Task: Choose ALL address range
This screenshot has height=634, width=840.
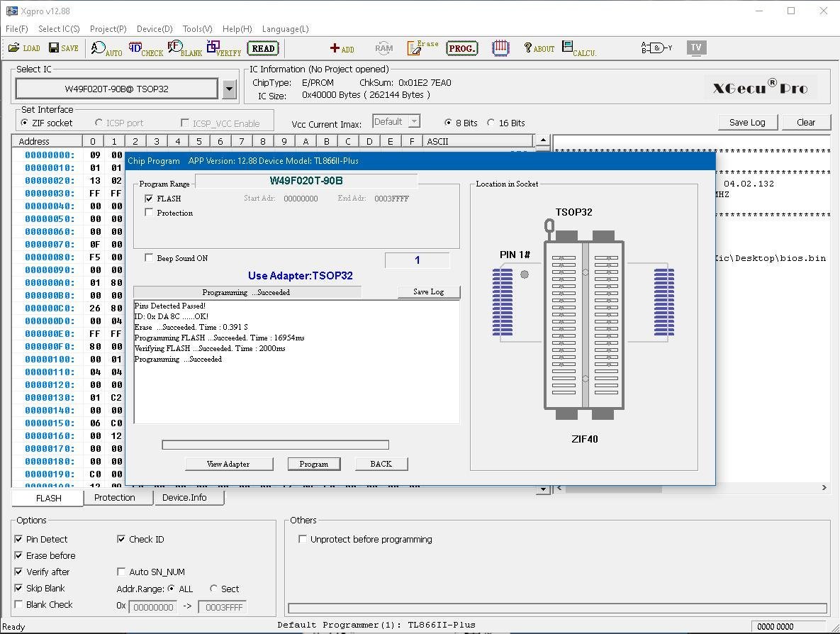Action: [172, 589]
